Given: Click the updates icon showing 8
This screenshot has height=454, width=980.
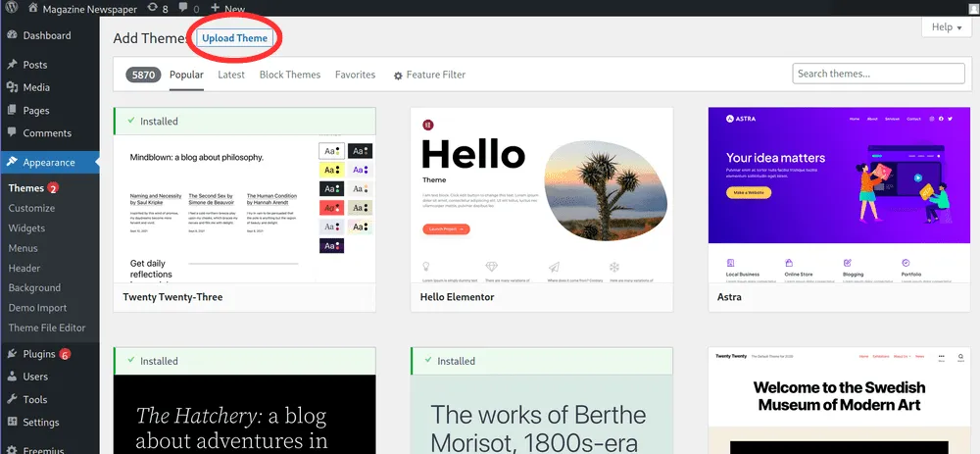Looking at the screenshot, I should (153, 8).
